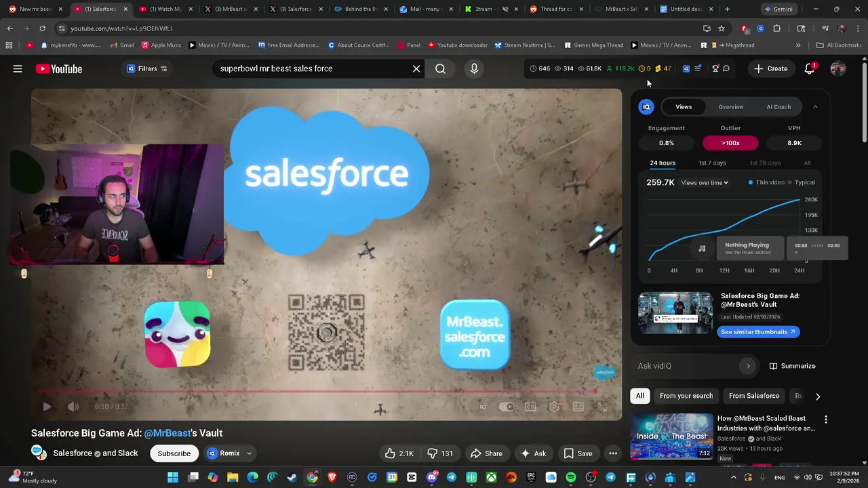868x488 pixels.
Task: Select the 1st 7 days range
Action: 712,163
